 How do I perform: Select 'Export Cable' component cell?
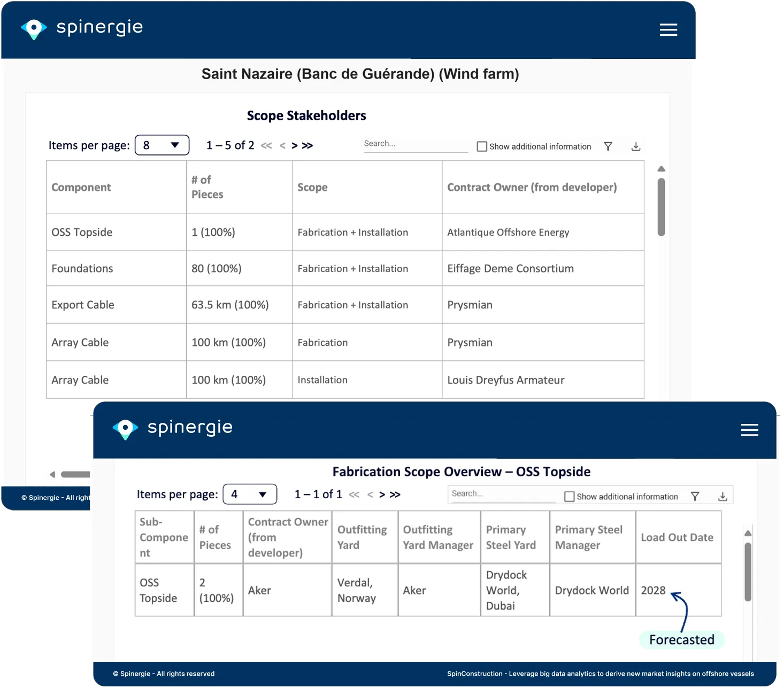point(116,305)
